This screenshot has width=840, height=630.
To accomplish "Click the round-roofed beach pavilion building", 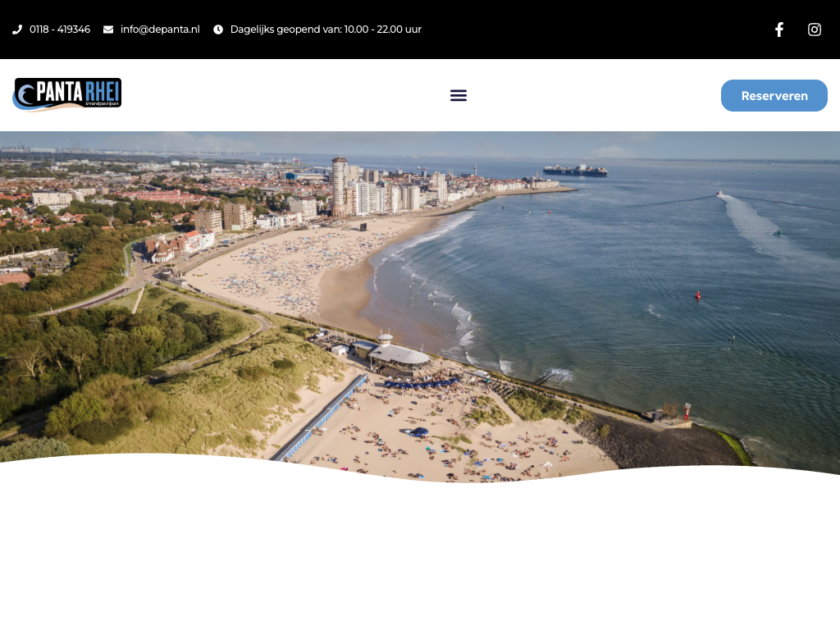I will (x=398, y=354).
